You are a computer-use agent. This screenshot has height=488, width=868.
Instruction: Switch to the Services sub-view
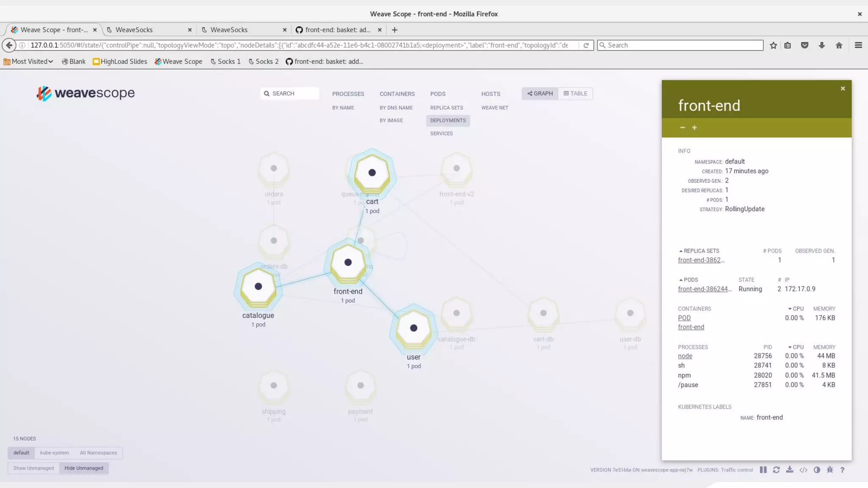click(441, 133)
